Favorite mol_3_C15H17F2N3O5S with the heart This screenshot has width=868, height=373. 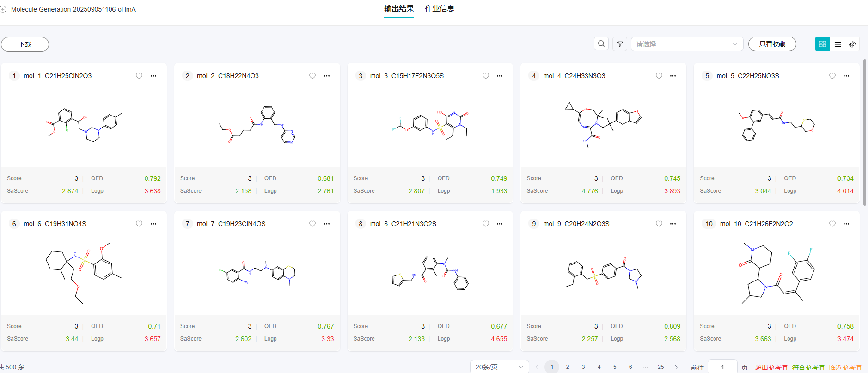click(486, 76)
